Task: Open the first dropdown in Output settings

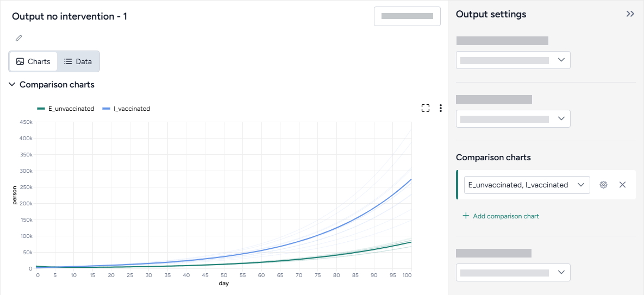Action: coord(513,60)
